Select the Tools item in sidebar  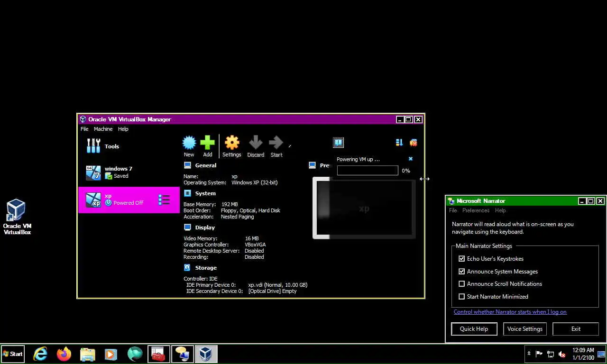(129, 146)
